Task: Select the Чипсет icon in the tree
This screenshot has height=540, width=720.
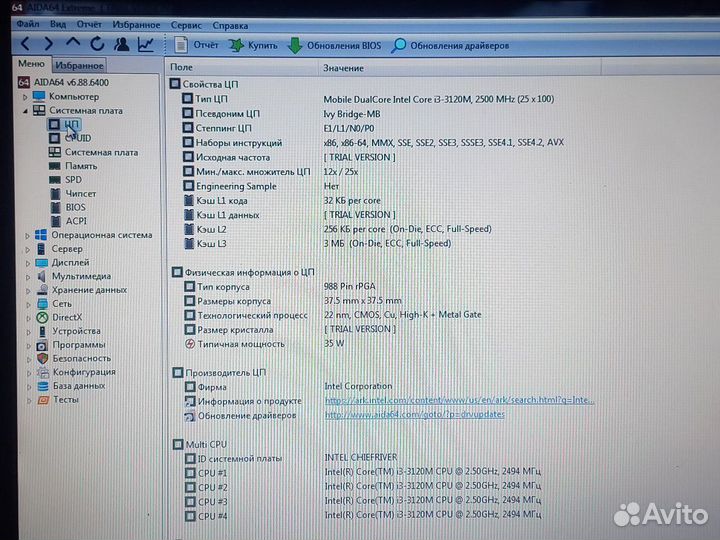Action: click(x=55, y=194)
